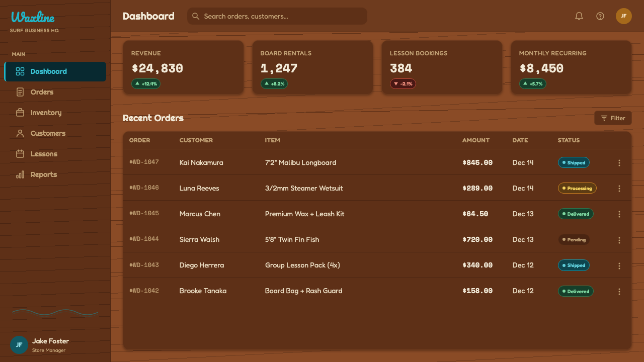Open row menu for Sierra Walsh's order
644x362 pixels.
619,240
